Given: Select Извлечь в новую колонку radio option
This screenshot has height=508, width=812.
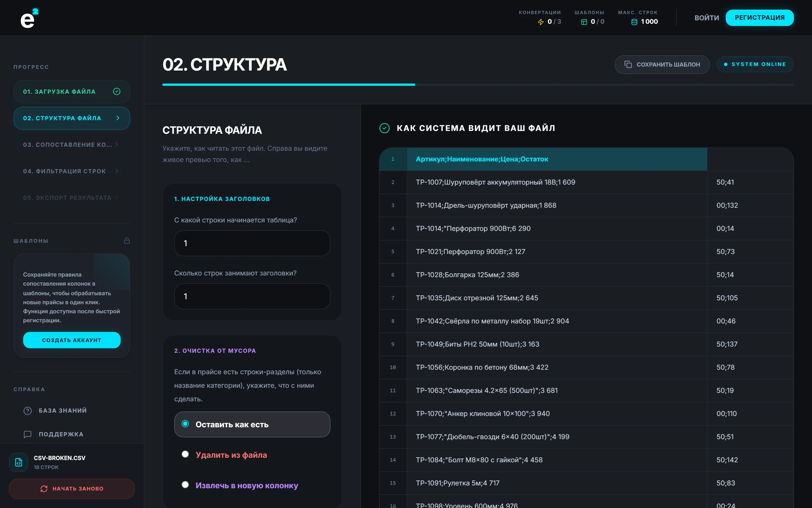Looking at the screenshot, I should click(x=185, y=485).
